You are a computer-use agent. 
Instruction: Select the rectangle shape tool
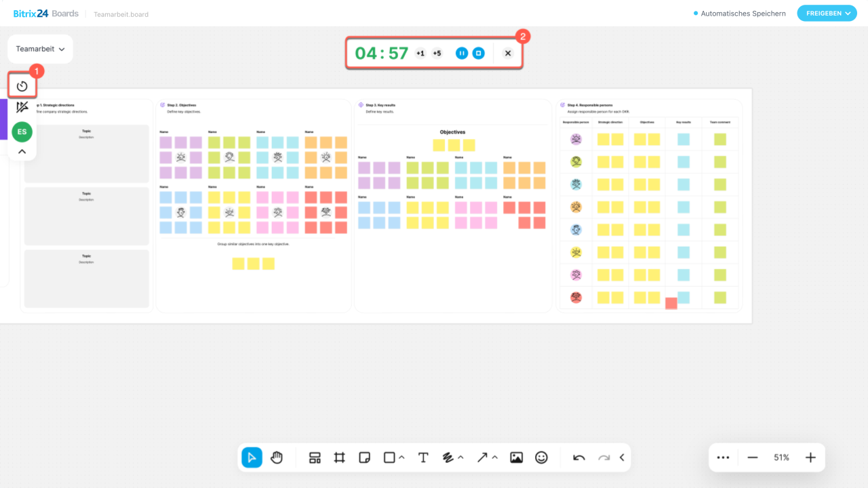coord(389,457)
